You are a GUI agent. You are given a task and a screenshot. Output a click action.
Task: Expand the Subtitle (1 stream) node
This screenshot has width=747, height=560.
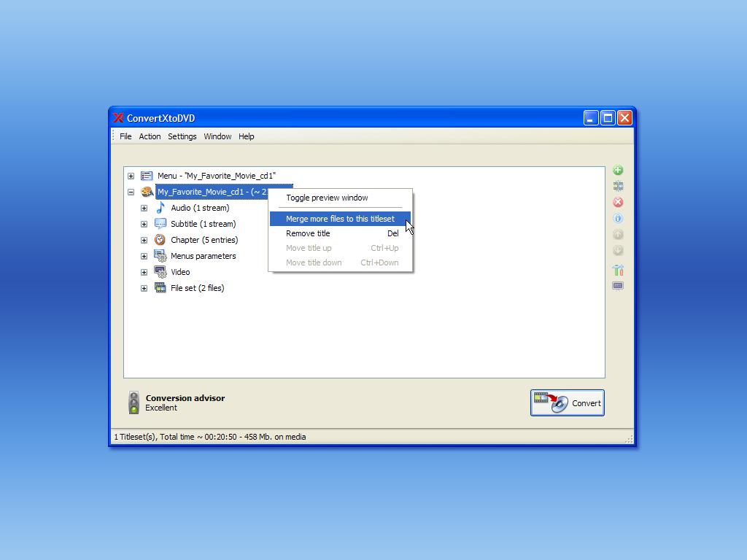pyautogui.click(x=144, y=225)
